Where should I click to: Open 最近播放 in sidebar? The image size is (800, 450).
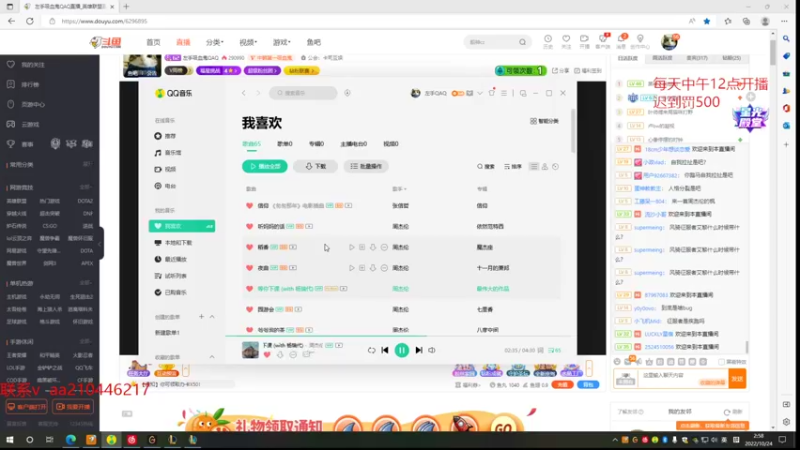[x=170, y=259]
